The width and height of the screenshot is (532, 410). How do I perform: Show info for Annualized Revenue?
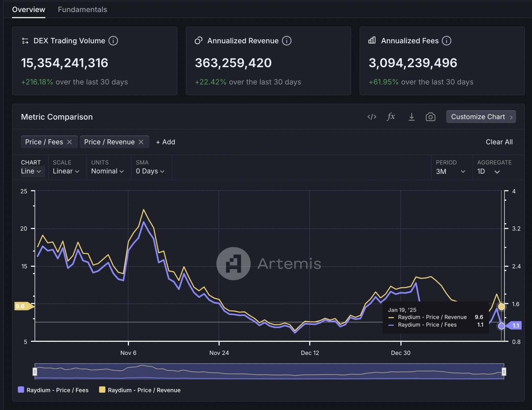click(x=287, y=41)
